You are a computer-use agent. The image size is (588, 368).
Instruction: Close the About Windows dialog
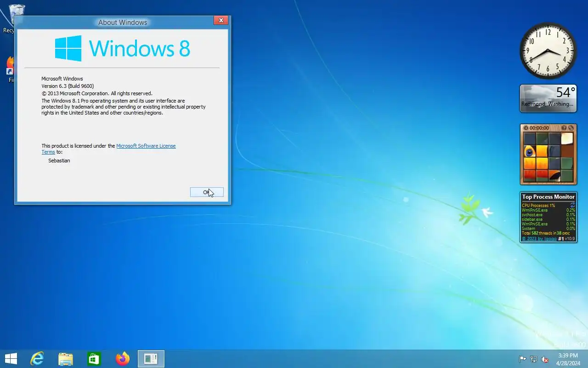point(221,20)
